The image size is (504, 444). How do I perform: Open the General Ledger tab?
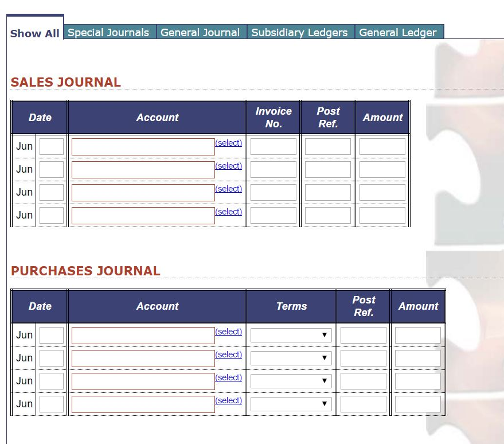pyautogui.click(x=398, y=32)
